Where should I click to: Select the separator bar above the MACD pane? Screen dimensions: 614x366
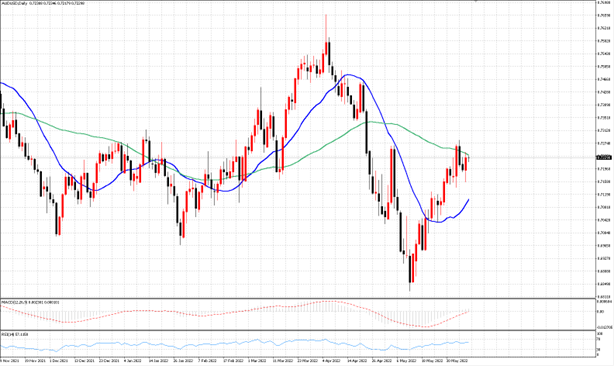(298, 299)
